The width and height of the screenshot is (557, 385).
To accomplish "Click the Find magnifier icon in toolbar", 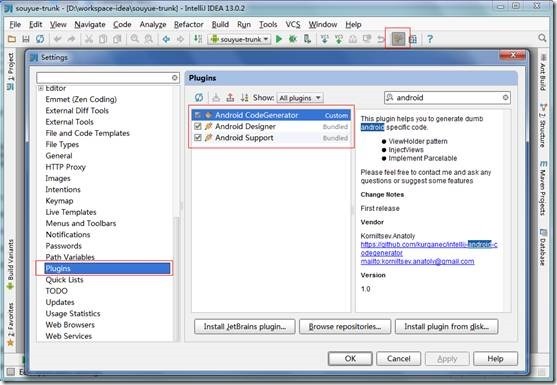I will tap(135, 39).
